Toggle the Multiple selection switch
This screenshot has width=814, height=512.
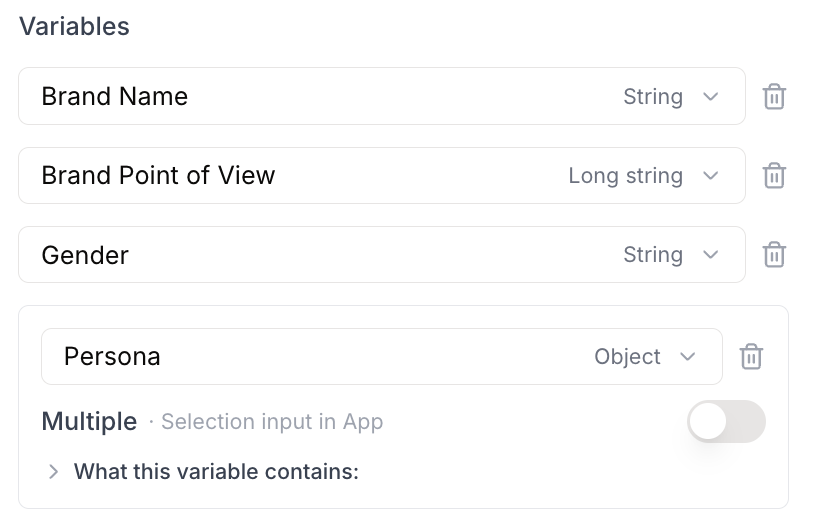coord(726,421)
